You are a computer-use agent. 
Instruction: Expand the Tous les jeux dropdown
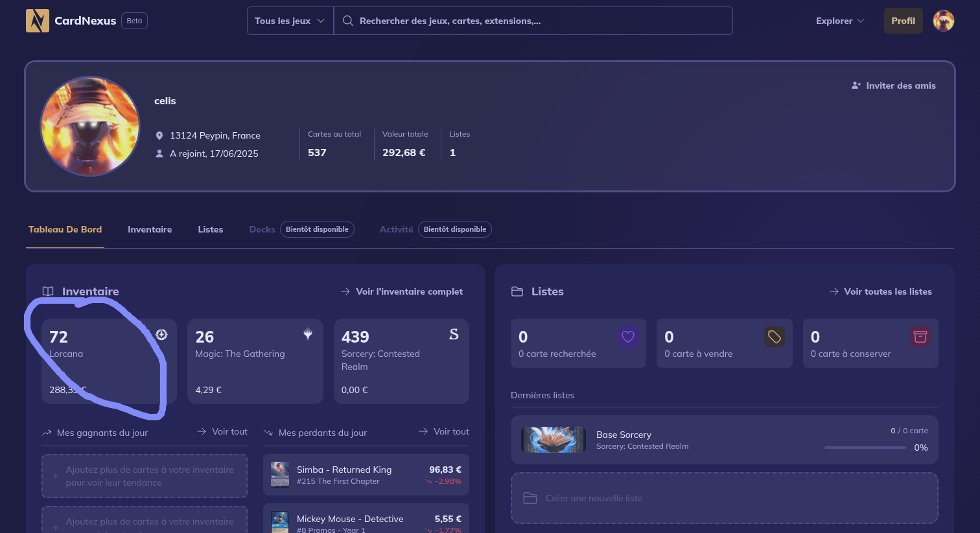click(290, 21)
